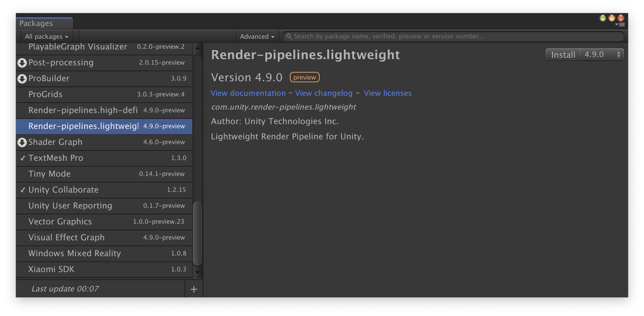Open the View changelog link

(323, 93)
